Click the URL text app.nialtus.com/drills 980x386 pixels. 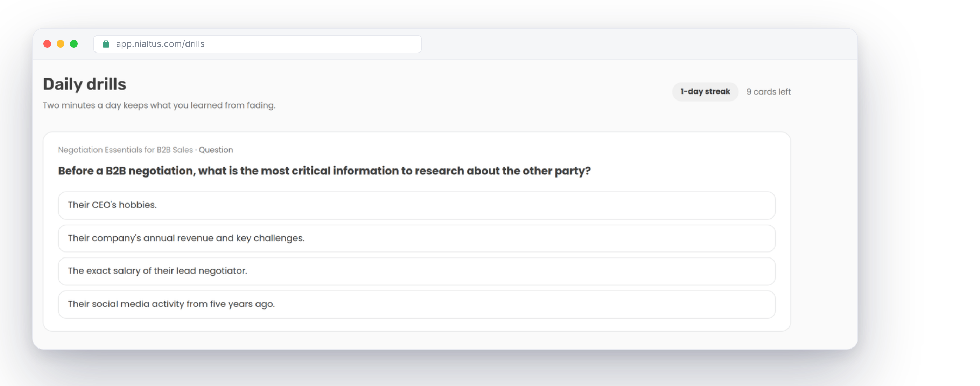160,44
